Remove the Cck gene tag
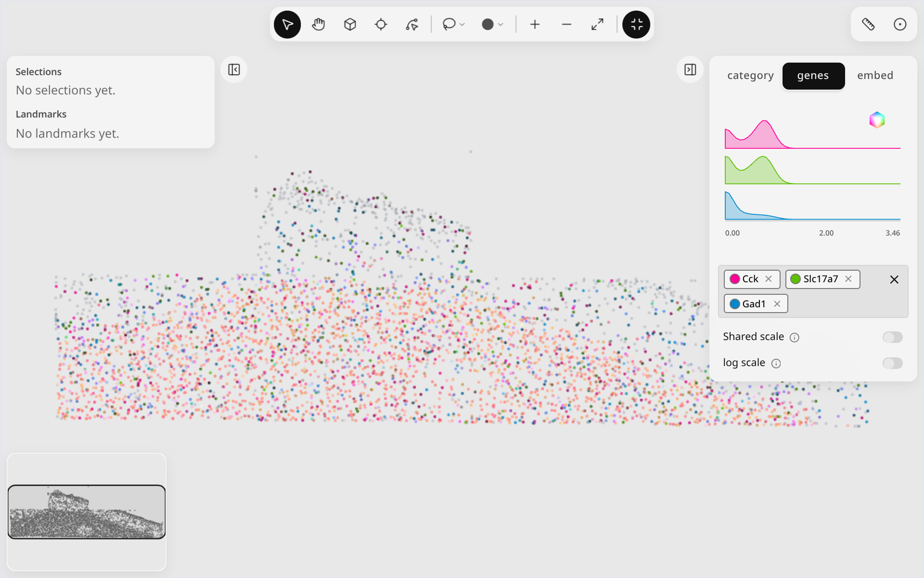The height and width of the screenshot is (578, 924). coord(769,279)
